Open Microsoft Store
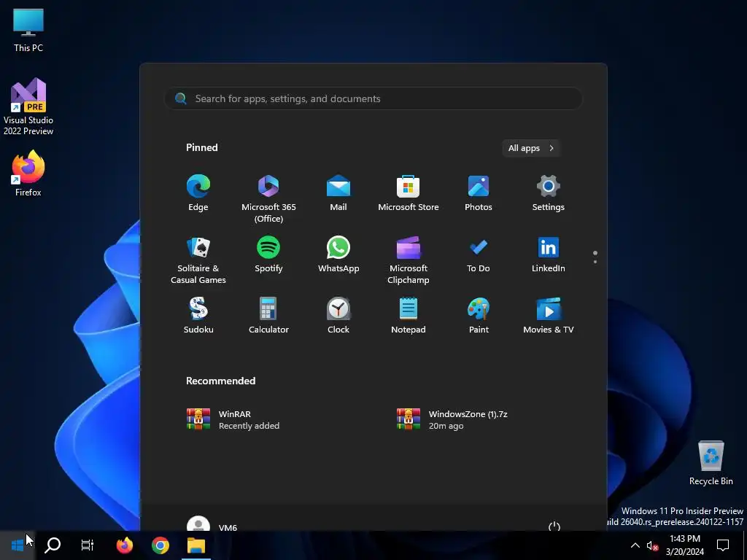 pos(409,192)
